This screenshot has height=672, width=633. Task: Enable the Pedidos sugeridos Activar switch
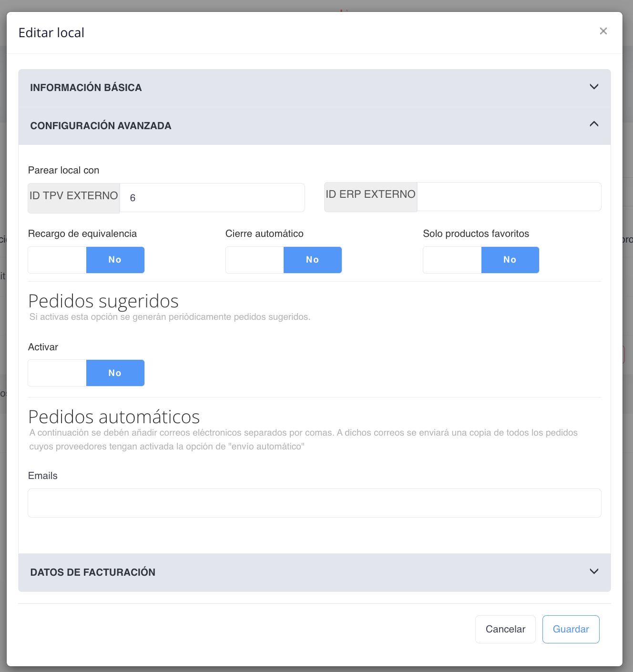[86, 373]
